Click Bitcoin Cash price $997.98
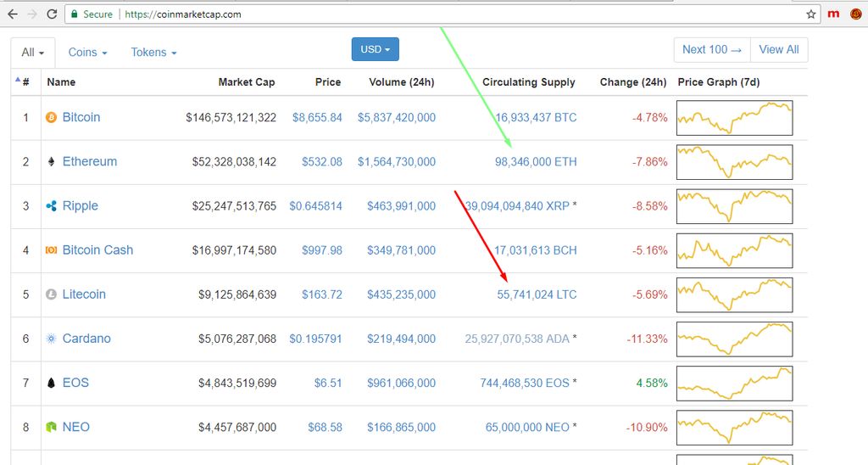868x465 pixels. pyautogui.click(x=321, y=250)
